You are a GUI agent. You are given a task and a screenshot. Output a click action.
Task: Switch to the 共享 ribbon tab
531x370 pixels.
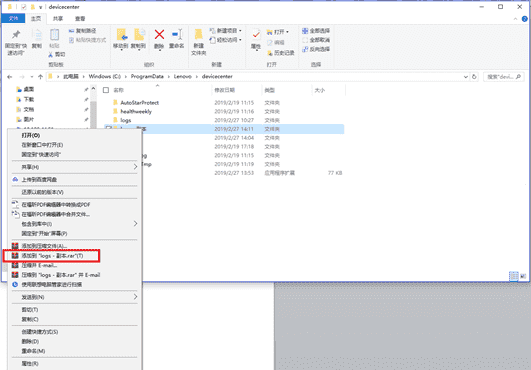pyautogui.click(x=58, y=19)
